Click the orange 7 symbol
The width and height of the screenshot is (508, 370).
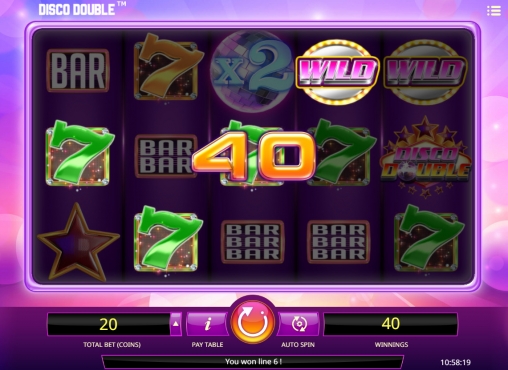166,67
